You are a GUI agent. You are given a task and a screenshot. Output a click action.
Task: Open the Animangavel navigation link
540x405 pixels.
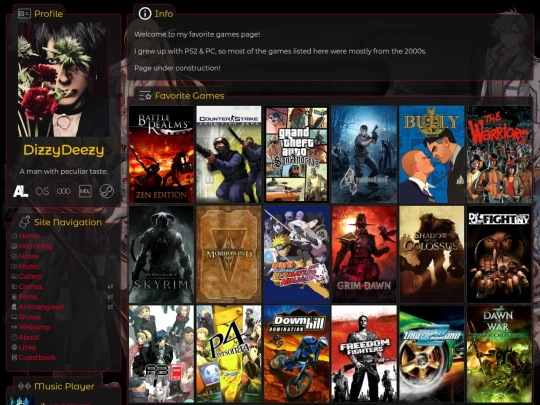point(41,307)
